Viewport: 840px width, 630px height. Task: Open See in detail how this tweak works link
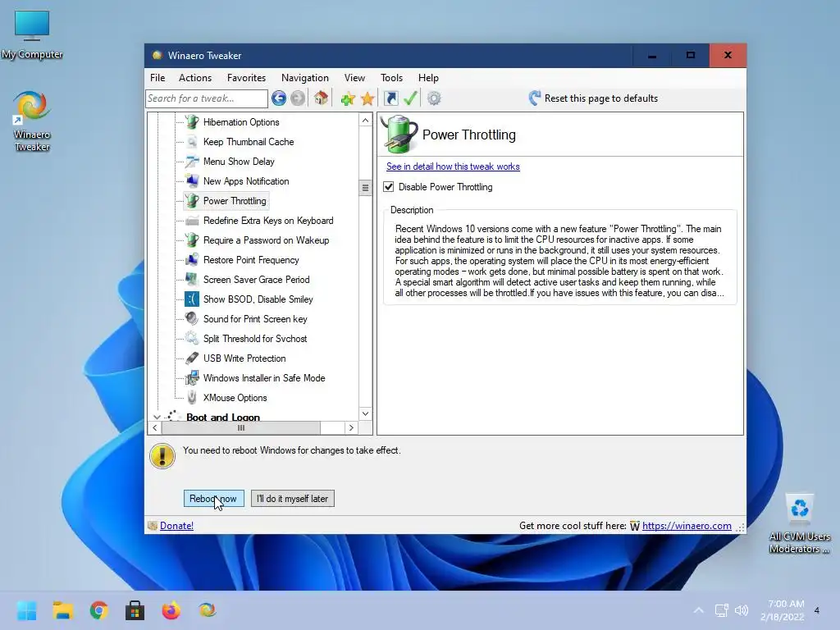(x=453, y=167)
